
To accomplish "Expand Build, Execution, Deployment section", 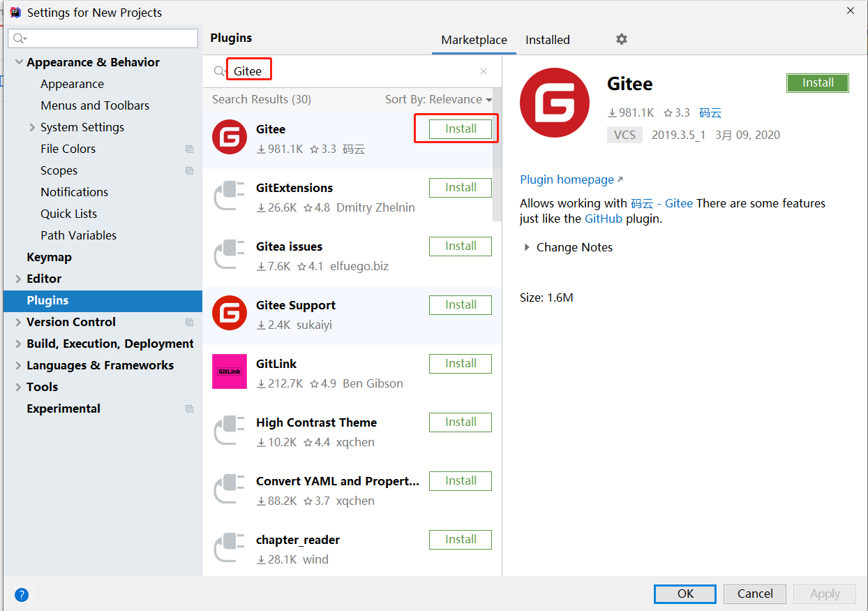I will [x=19, y=344].
